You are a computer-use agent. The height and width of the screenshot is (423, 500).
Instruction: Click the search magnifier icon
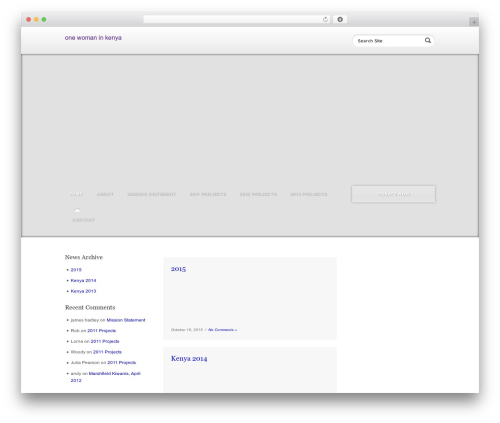(x=428, y=40)
